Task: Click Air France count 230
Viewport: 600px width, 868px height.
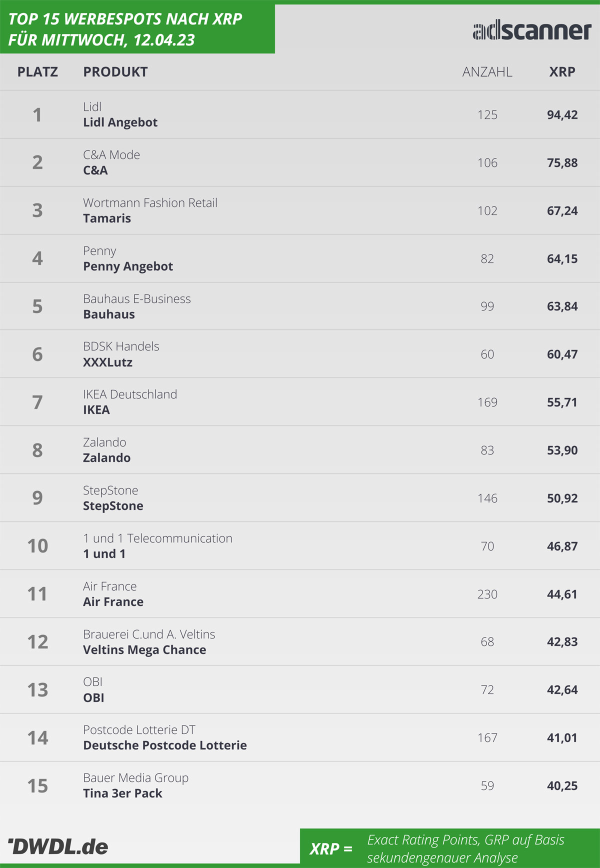Action: [x=487, y=594]
